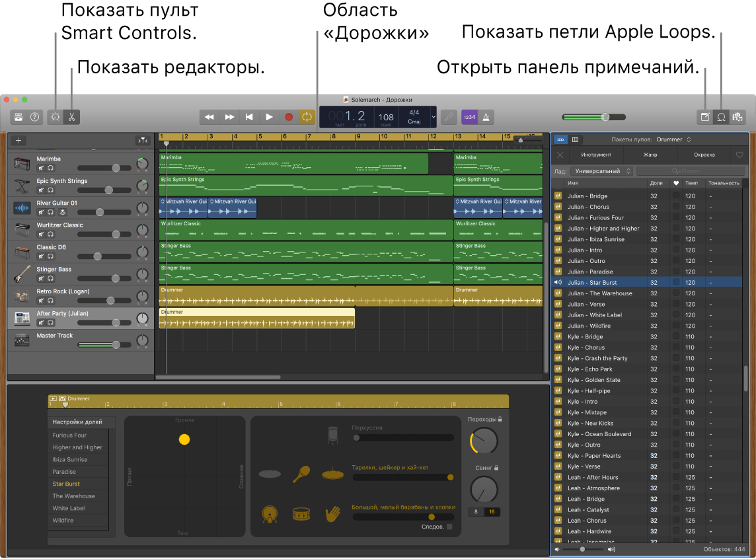Clear loop filters with the X button
The width and height of the screenshot is (756, 559).
(560, 155)
